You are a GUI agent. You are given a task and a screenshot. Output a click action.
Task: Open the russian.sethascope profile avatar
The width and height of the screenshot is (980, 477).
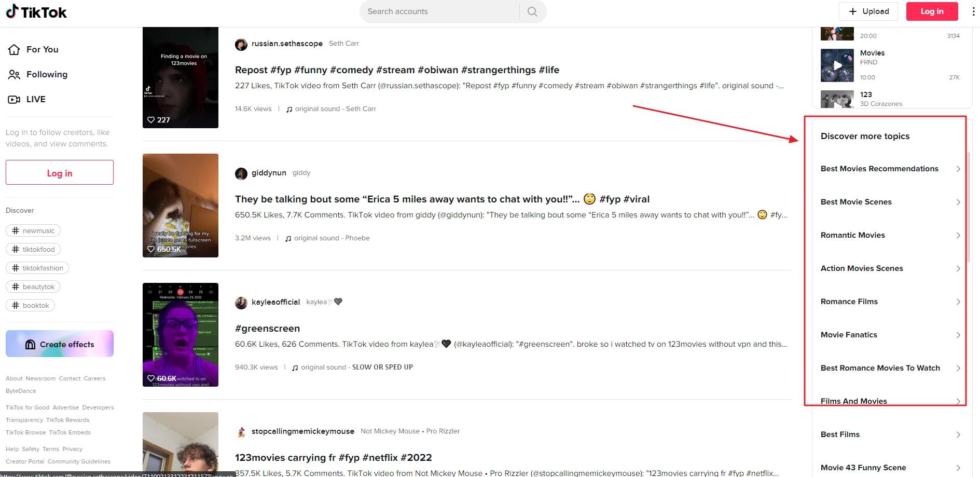click(241, 44)
